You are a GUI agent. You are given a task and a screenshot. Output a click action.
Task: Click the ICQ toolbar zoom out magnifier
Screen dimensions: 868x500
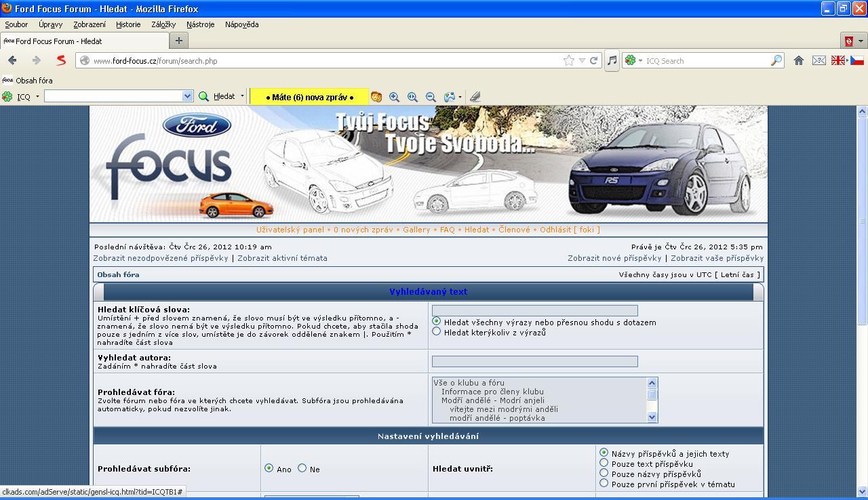[x=431, y=97]
